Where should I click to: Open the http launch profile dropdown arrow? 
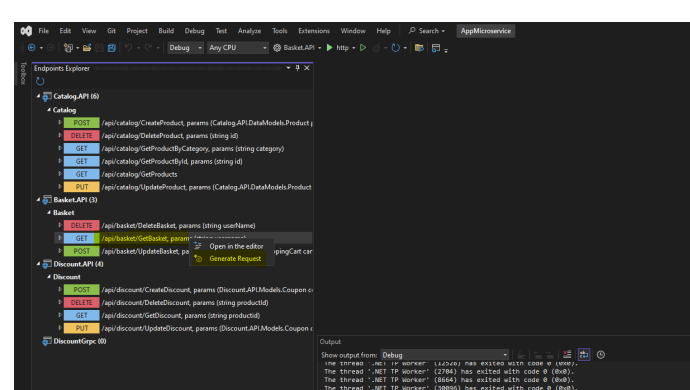[353, 48]
